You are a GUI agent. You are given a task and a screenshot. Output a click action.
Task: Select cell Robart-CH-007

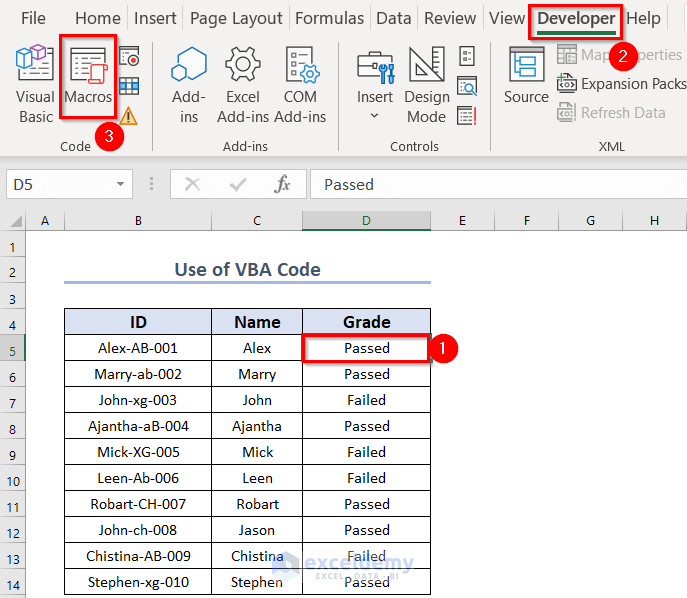pyautogui.click(x=138, y=504)
